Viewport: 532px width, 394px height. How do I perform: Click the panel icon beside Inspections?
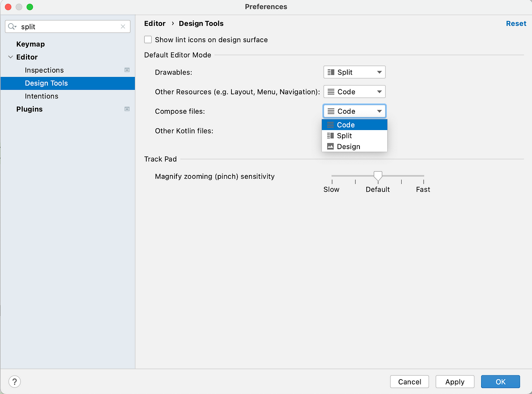coord(127,70)
